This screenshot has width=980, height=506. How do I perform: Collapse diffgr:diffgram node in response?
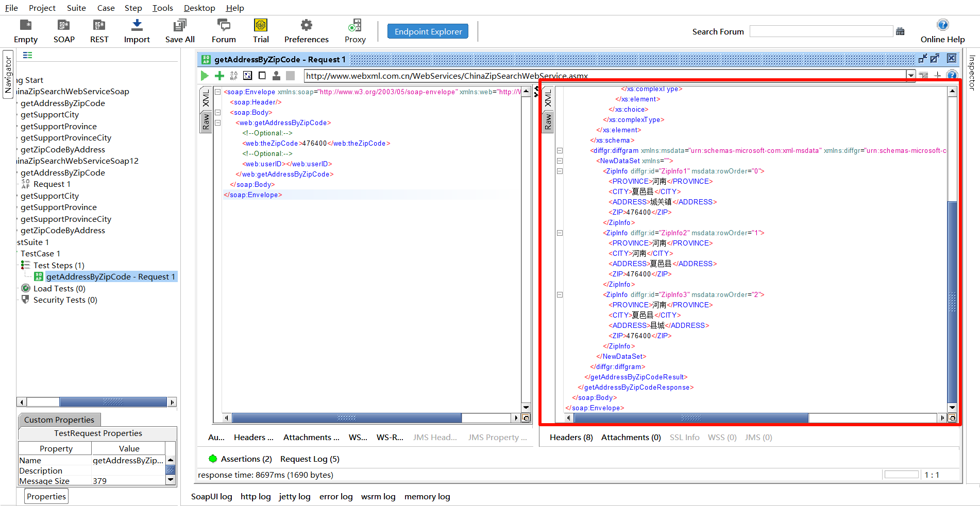coord(560,151)
